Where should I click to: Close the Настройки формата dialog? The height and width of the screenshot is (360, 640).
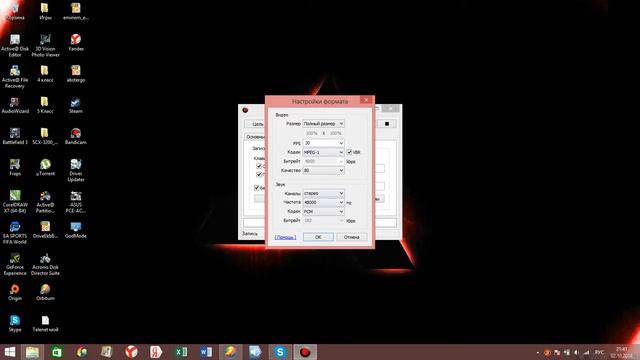pos(366,100)
